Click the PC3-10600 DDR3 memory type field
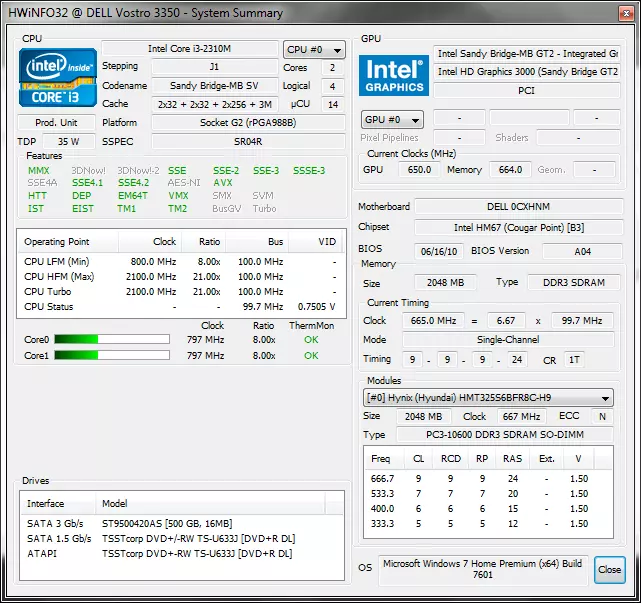This screenshot has height=603, width=641. tap(505, 435)
